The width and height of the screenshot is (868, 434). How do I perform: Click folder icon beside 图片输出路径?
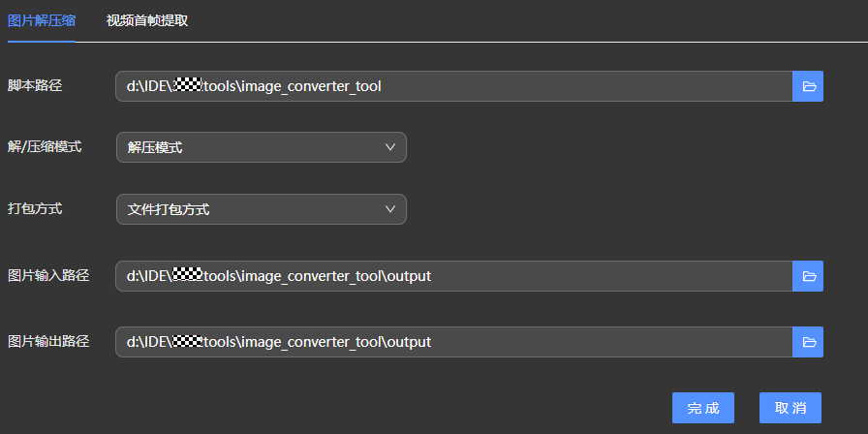[x=808, y=342]
